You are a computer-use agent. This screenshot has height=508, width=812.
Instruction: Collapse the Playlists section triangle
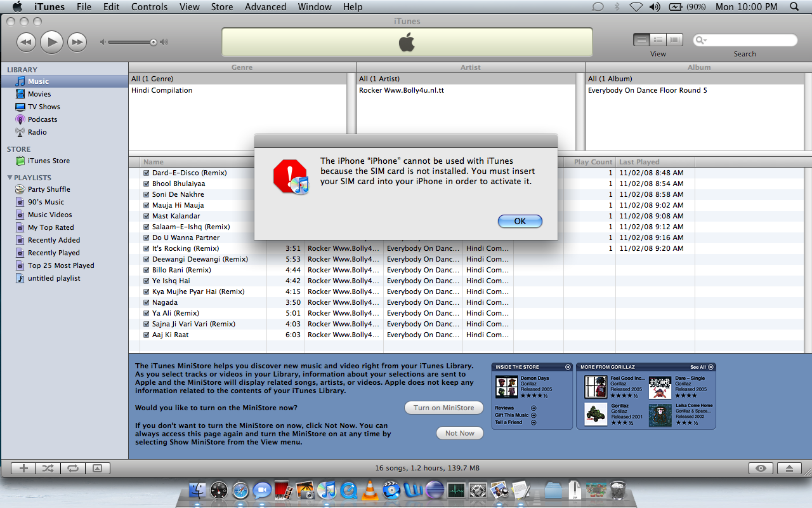click(10, 178)
